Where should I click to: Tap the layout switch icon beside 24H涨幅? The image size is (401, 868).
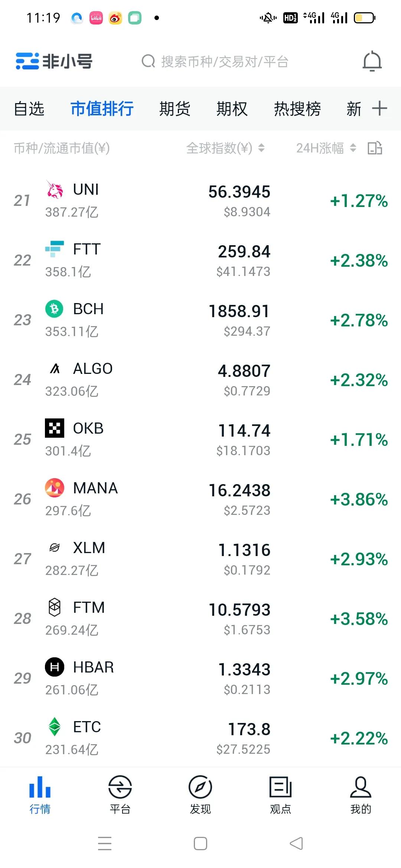click(375, 148)
